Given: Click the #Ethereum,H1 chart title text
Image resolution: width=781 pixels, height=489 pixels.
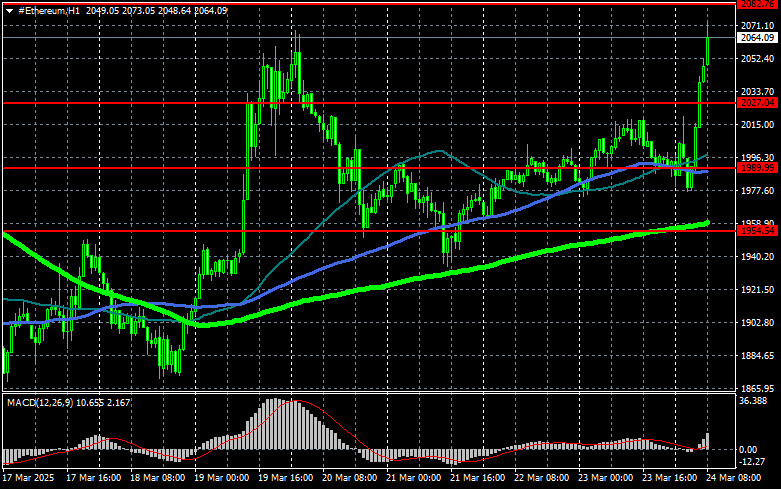Looking at the screenshot, I should [x=49, y=10].
